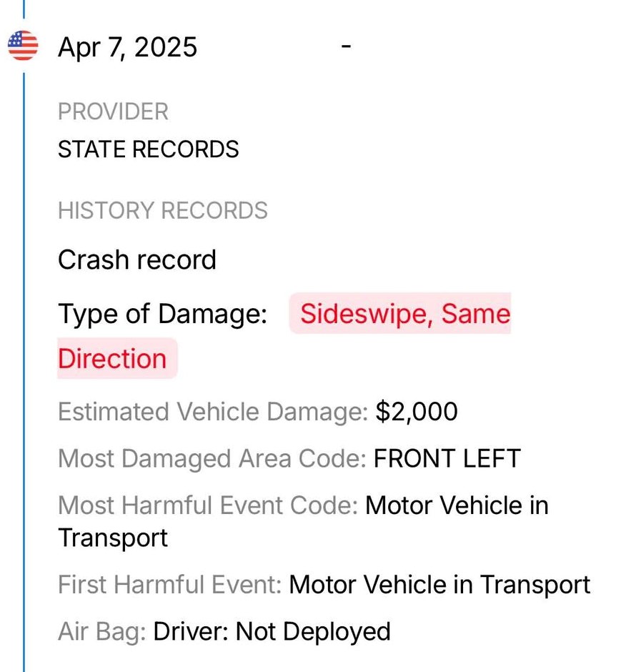Click the PROVIDER section label
The image size is (626, 672).
pyautogui.click(x=113, y=112)
